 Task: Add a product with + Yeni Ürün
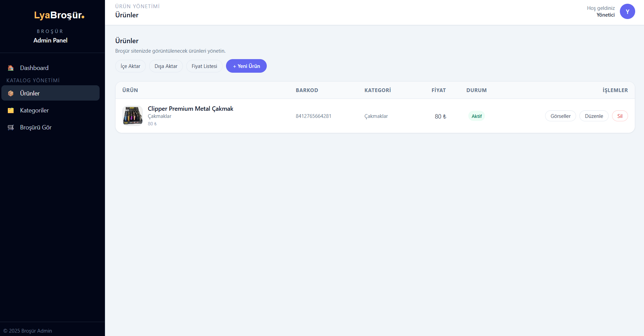pos(246,66)
